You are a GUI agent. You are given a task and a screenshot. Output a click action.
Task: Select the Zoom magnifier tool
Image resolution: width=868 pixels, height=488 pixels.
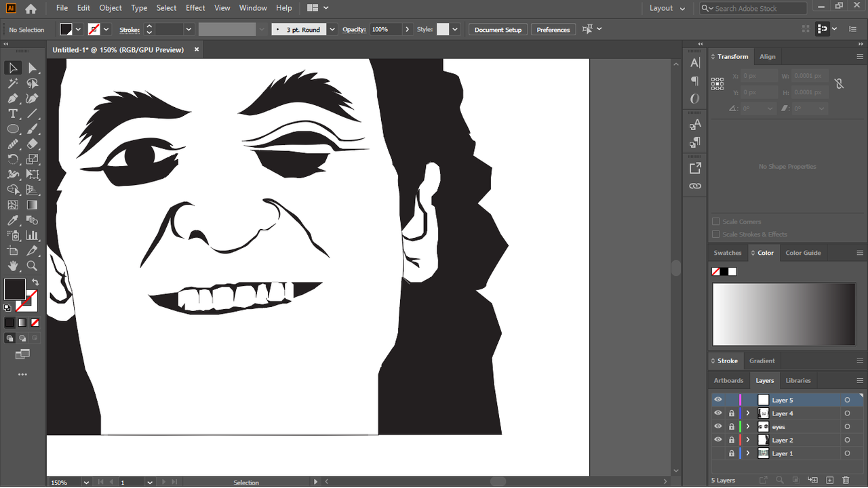click(32, 266)
